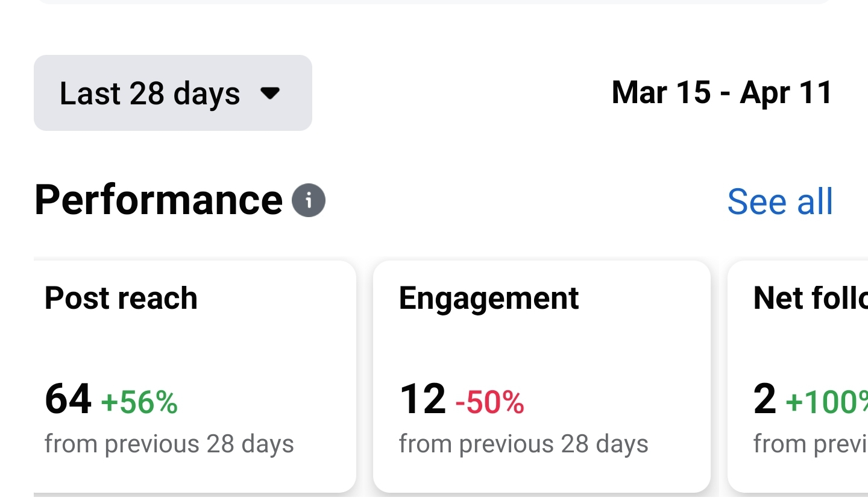Open the Post reach card
The width and height of the screenshot is (868, 503).
195,376
